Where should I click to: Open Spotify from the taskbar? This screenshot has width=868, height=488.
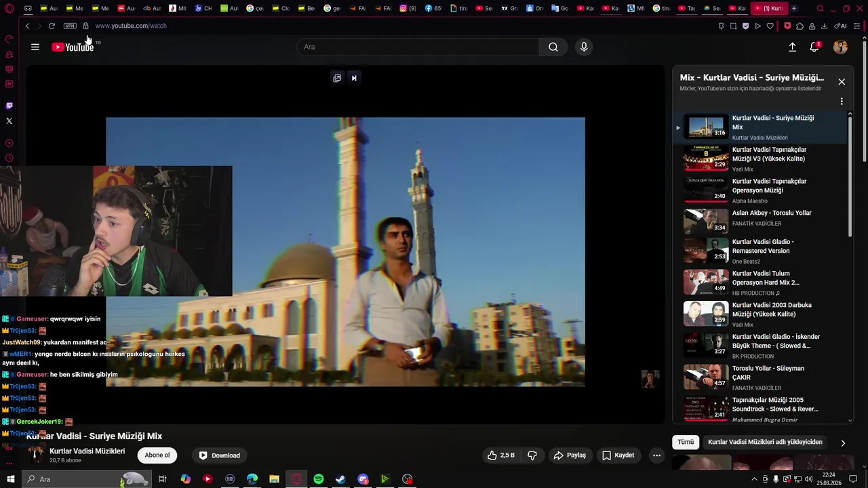click(x=319, y=479)
